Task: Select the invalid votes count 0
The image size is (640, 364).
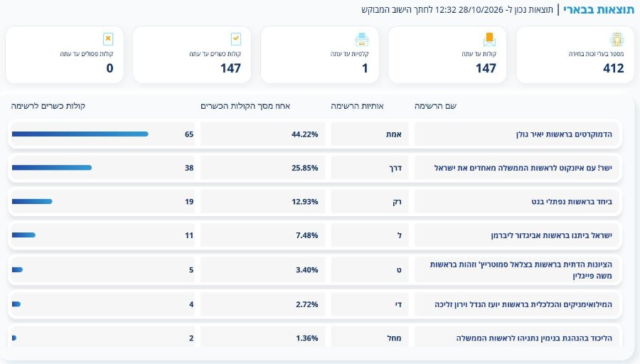Action: [110, 68]
